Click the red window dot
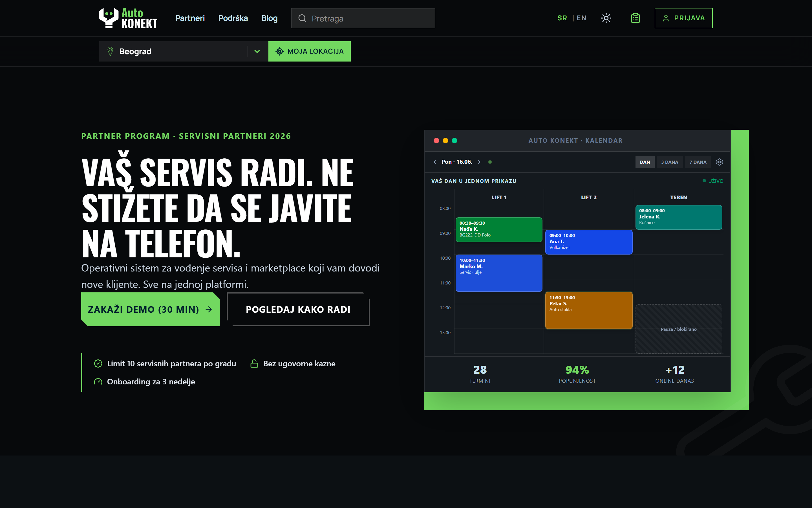 (x=436, y=141)
